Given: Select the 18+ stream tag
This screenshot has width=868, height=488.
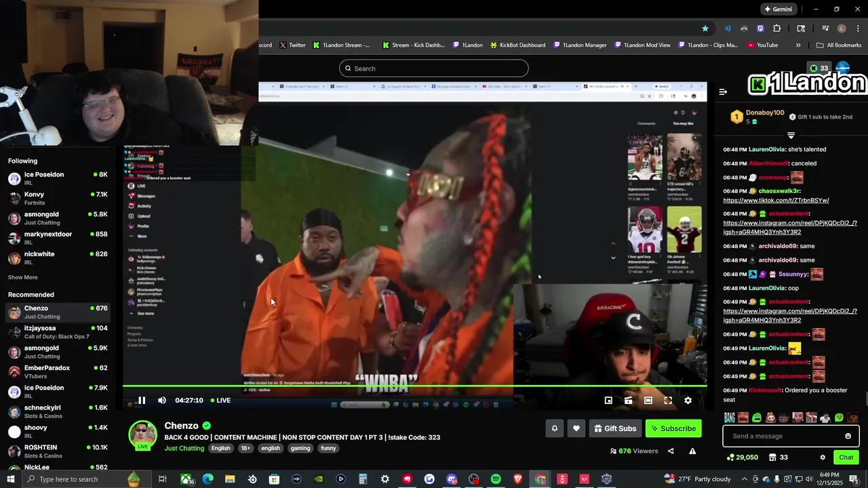Looking at the screenshot, I should (x=245, y=448).
